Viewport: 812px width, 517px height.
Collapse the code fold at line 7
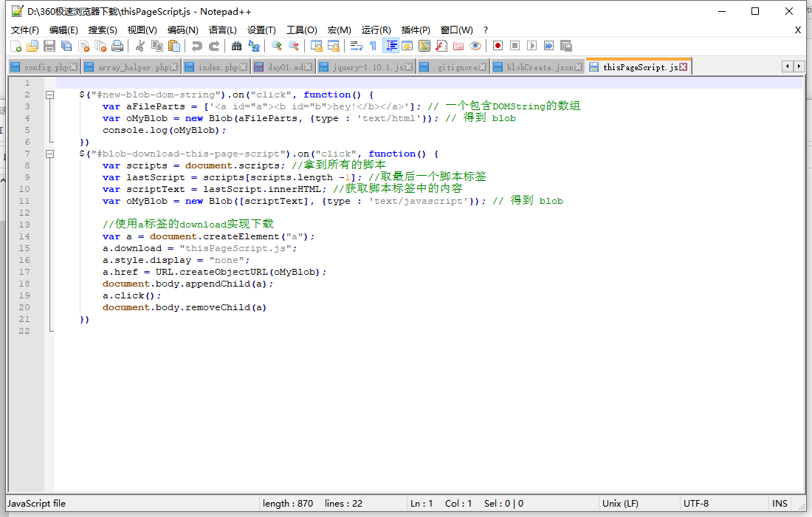[49, 154]
